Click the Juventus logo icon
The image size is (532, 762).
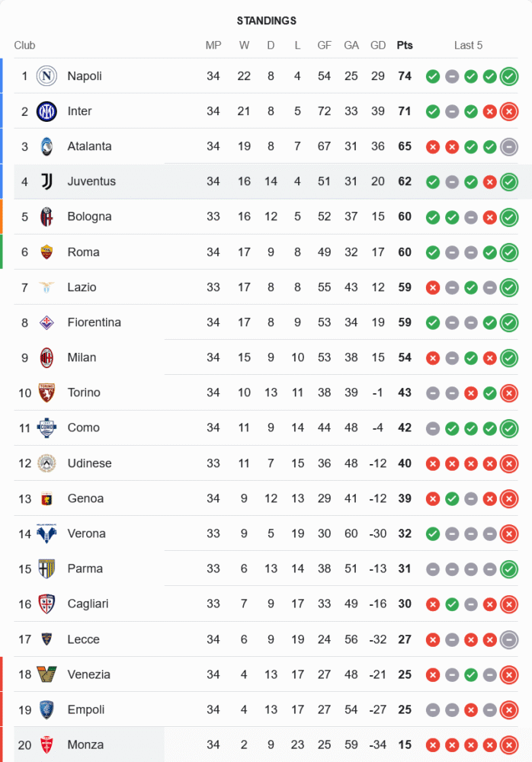(x=47, y=181)
